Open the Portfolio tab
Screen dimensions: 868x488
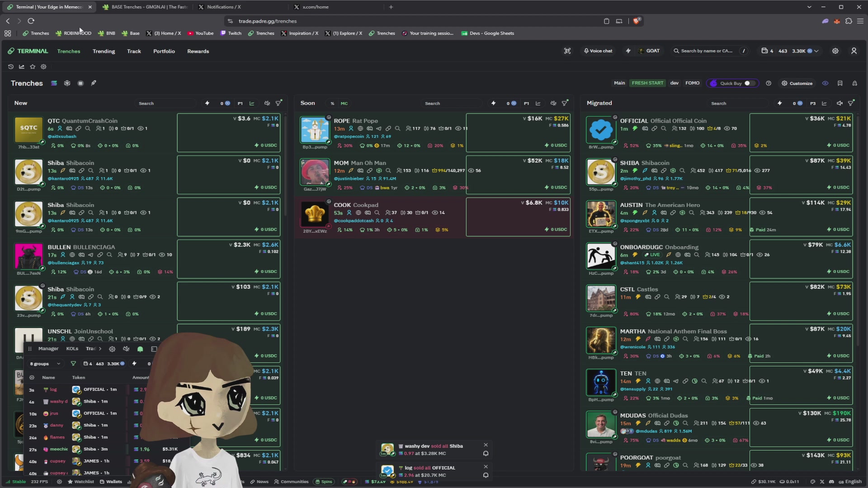(164, 51)
